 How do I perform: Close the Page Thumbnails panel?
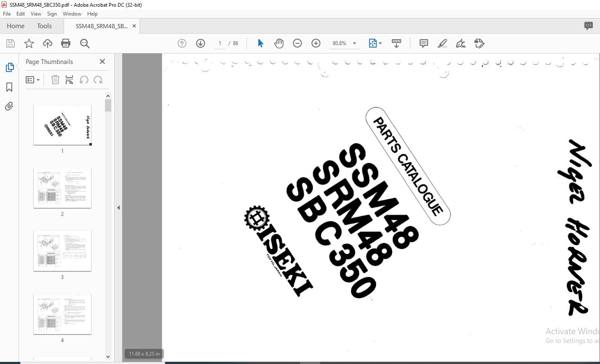[102, 61]
